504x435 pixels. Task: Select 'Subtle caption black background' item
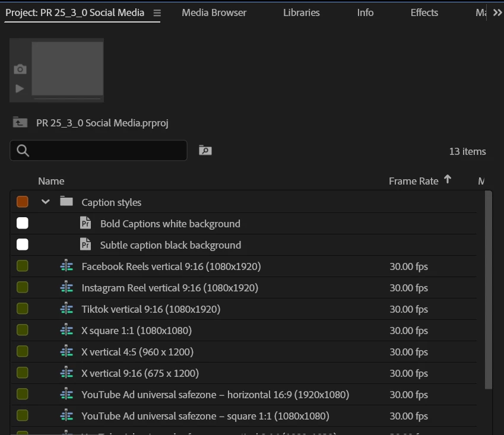[170, 245]
